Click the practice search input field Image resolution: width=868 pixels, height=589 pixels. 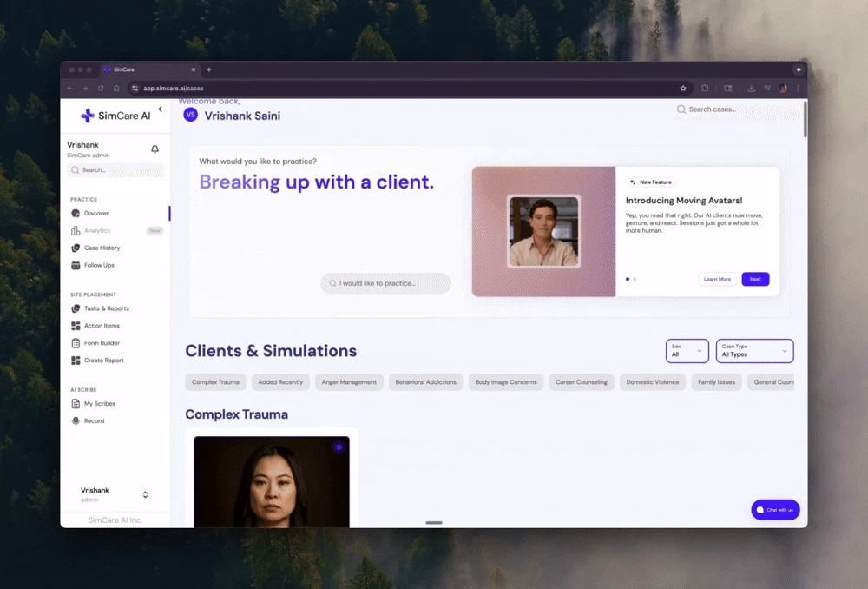385,283
